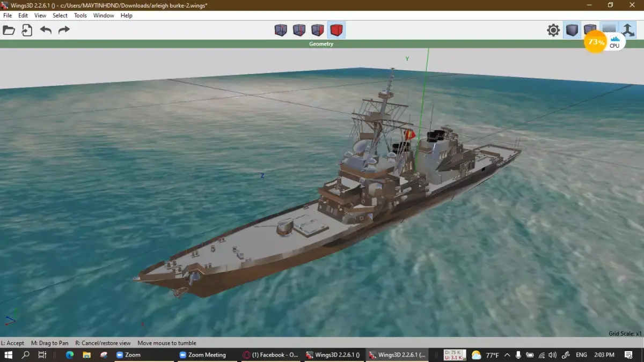Switch to Zoom taskbar window

(x=144, y=354)
